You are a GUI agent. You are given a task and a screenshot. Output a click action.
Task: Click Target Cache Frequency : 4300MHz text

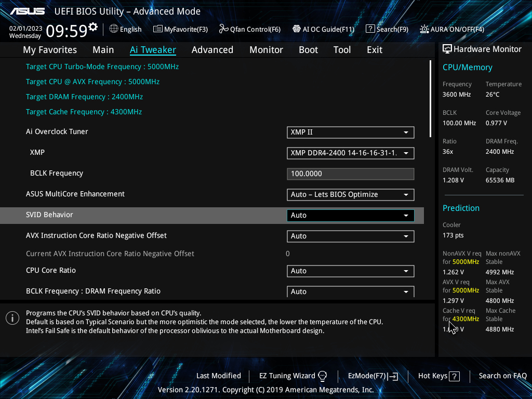[84, 112]
